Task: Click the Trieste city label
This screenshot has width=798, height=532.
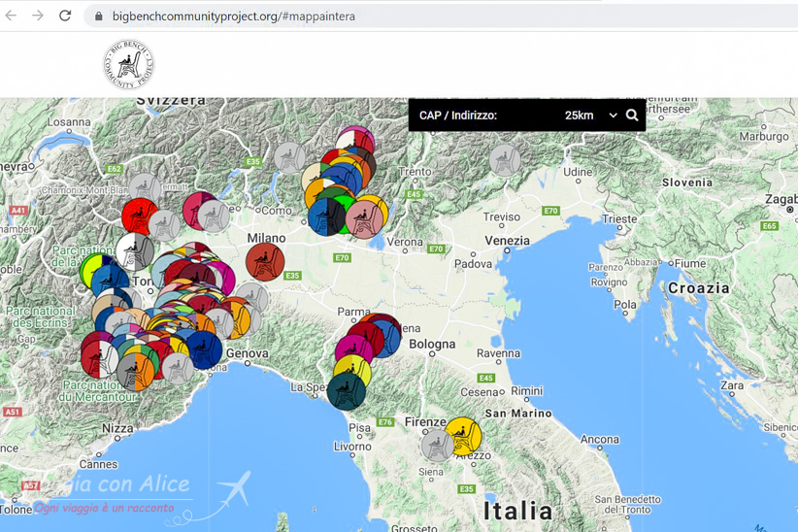Action: point(619,218)
